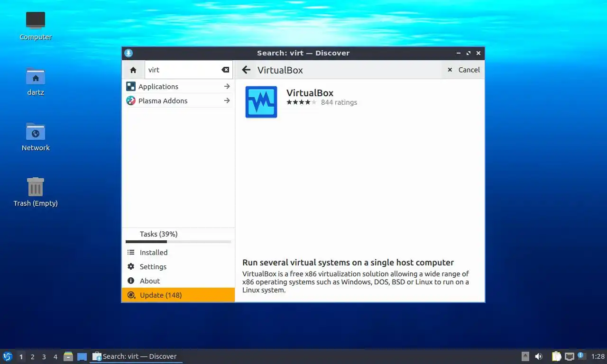This screenshot has height=364, width=607.
Task: Clear the search field with the backspace icon
Action: pyautogui.click(x=225, y=70)
